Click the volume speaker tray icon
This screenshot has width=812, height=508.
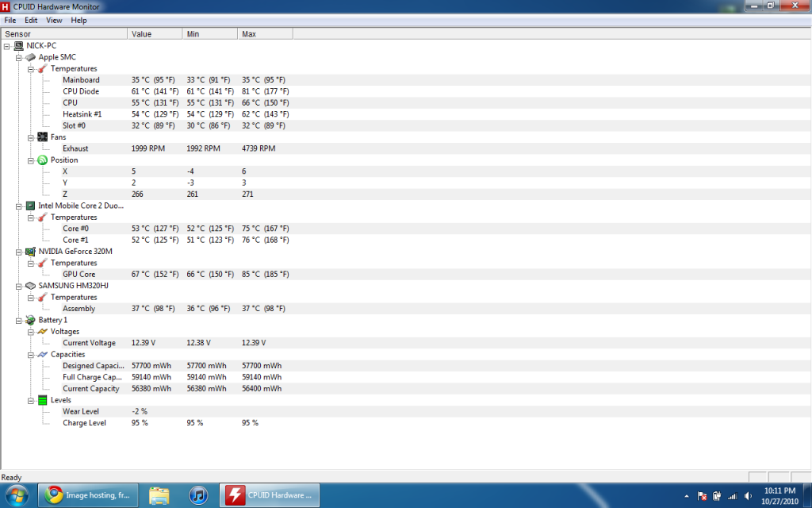click(748, 496)
